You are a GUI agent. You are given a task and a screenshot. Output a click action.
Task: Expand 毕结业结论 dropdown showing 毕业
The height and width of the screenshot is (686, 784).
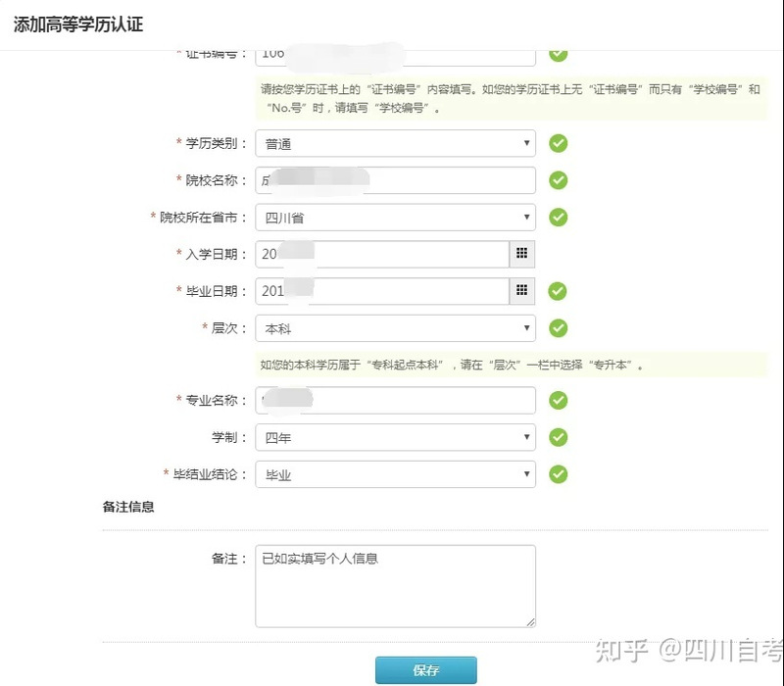click(395, 474)
